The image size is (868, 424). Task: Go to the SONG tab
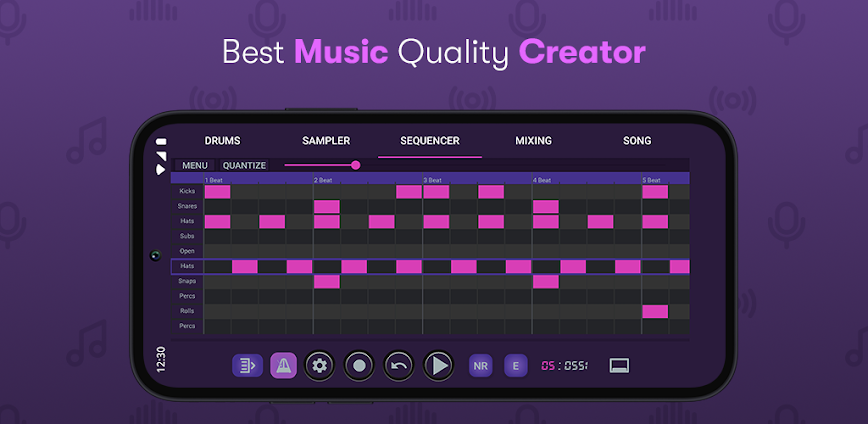pos(637,141)
